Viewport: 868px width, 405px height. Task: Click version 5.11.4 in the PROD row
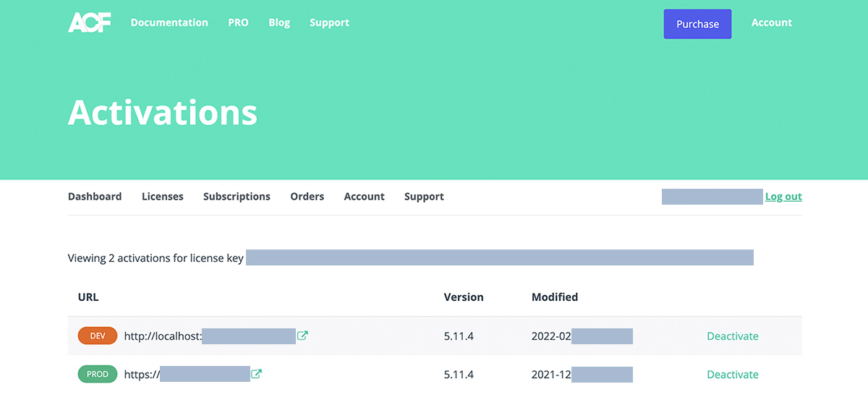click(459, 374)
